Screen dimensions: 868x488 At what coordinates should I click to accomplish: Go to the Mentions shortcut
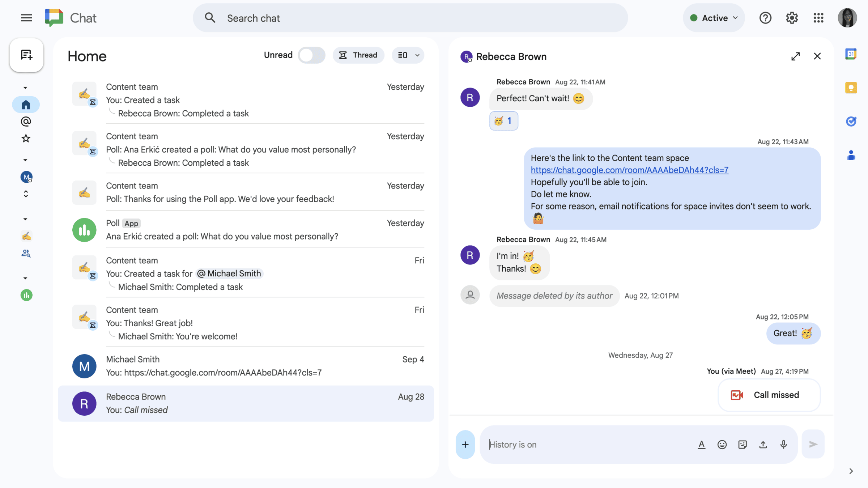pyautogui.click(x=26, y=122)
